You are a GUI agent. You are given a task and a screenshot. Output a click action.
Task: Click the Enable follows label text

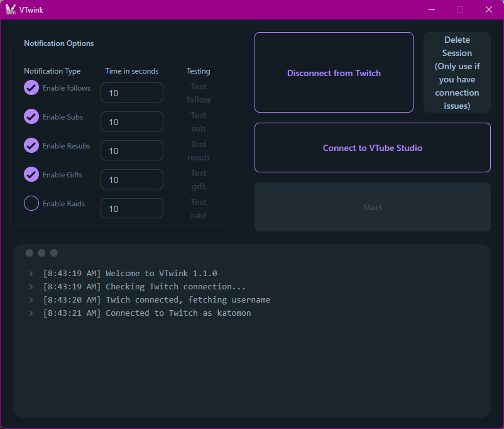pyautogui.click(x=67, y=88)
